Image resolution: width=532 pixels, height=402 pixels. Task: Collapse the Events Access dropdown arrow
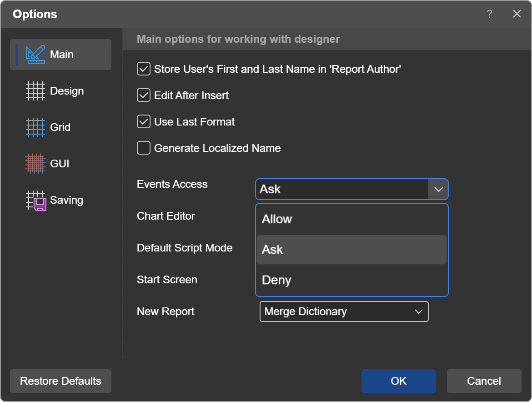438,189
